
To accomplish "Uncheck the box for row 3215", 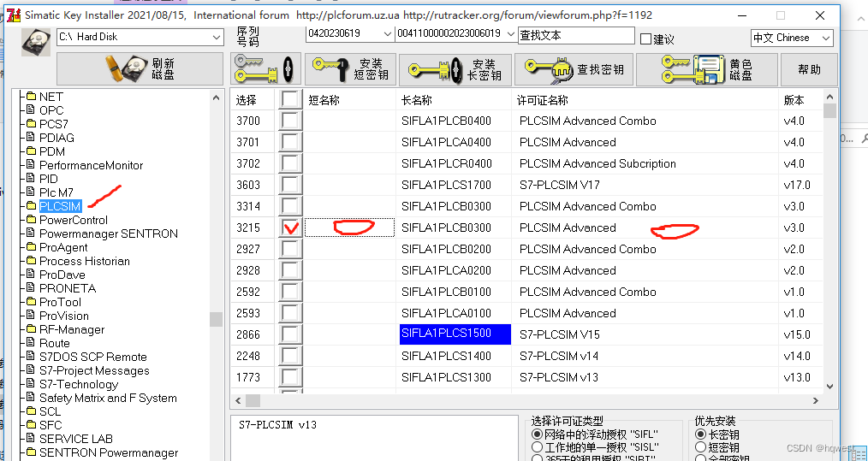I will coord(290,228).
